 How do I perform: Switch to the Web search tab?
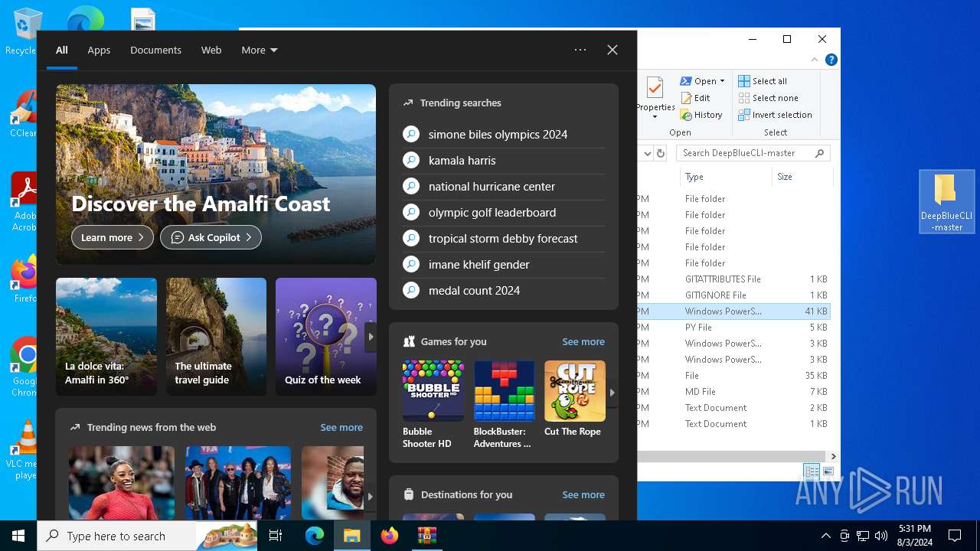click(211, 50)
